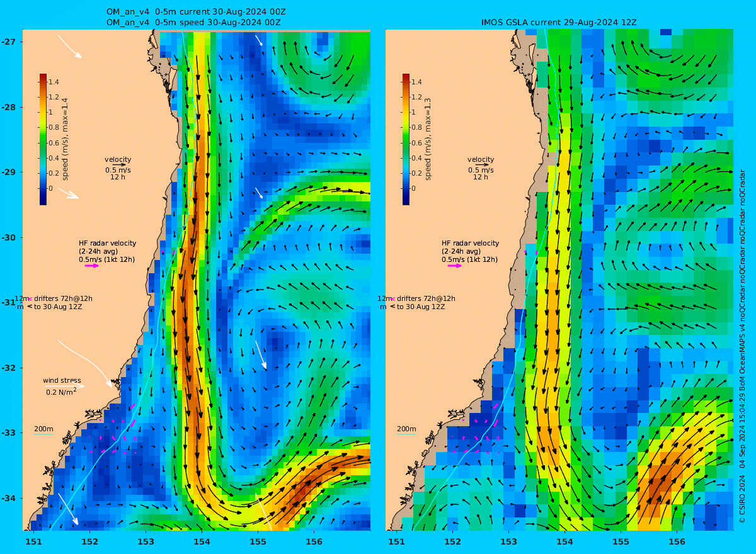Click the right 'HF radar velocity' legend text
756x554 pixels.
tap(470, 243)
